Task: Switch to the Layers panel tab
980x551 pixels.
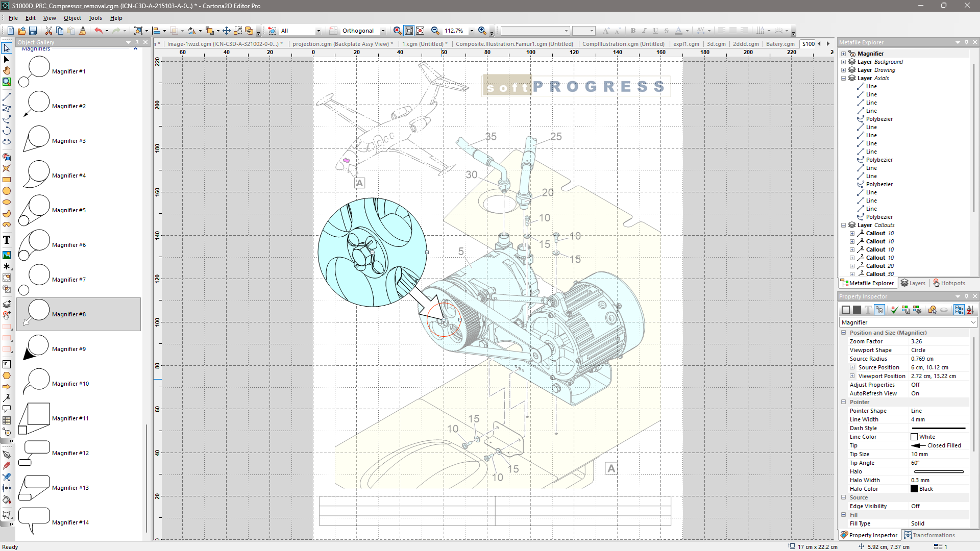Action: [913, 283]
